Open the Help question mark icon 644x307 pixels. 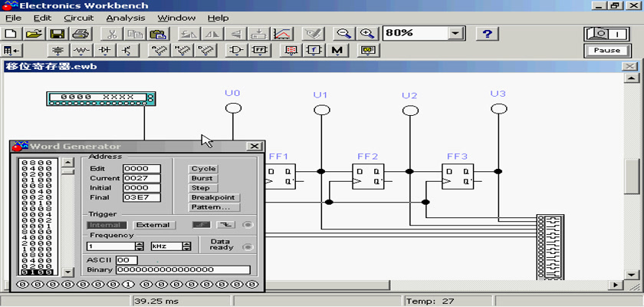coord(488,34)
